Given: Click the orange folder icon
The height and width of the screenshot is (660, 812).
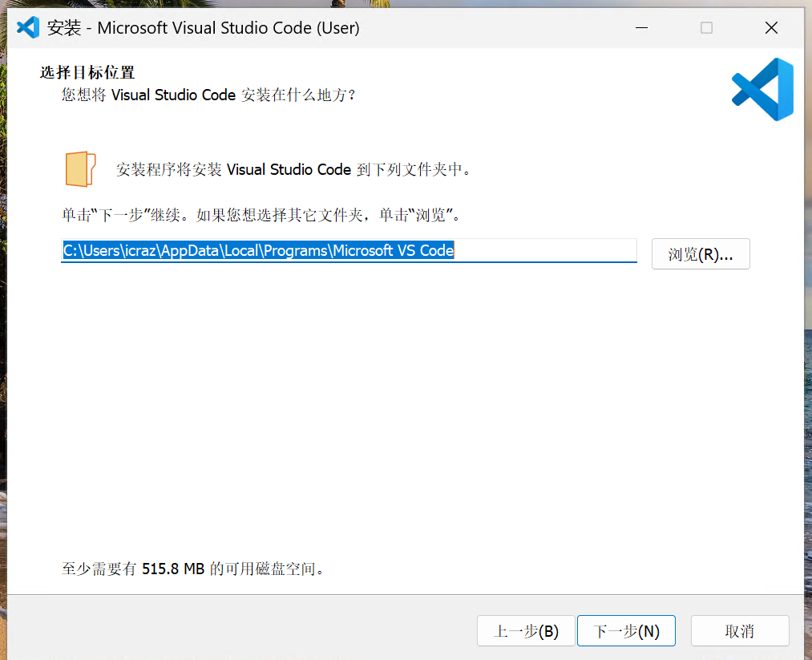Looking at the screenshot, I should click(80, 168).
